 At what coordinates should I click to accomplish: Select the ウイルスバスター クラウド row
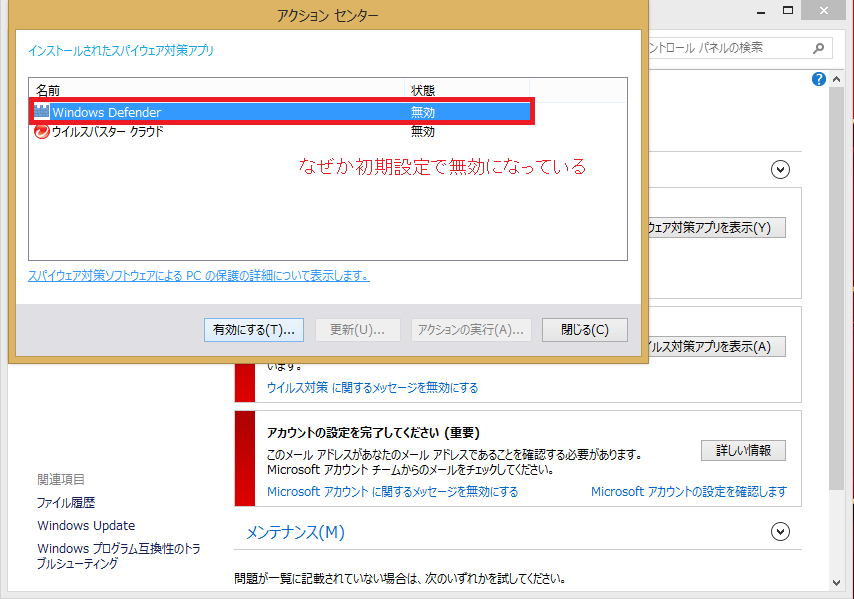[282, 131]
